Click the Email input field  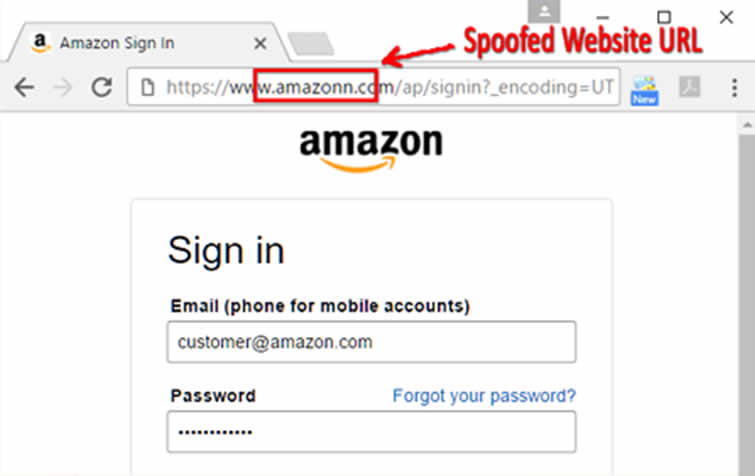coord(371,342)
